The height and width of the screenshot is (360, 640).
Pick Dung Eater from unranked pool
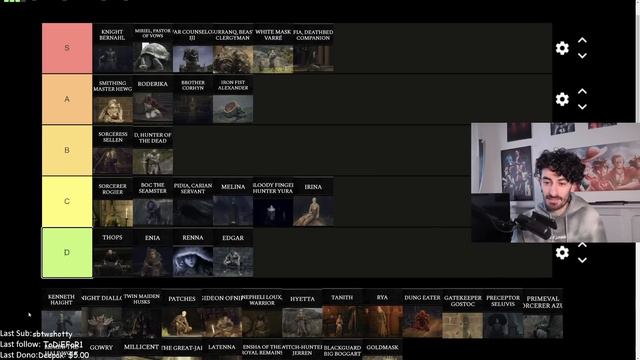tap(422, 313)
